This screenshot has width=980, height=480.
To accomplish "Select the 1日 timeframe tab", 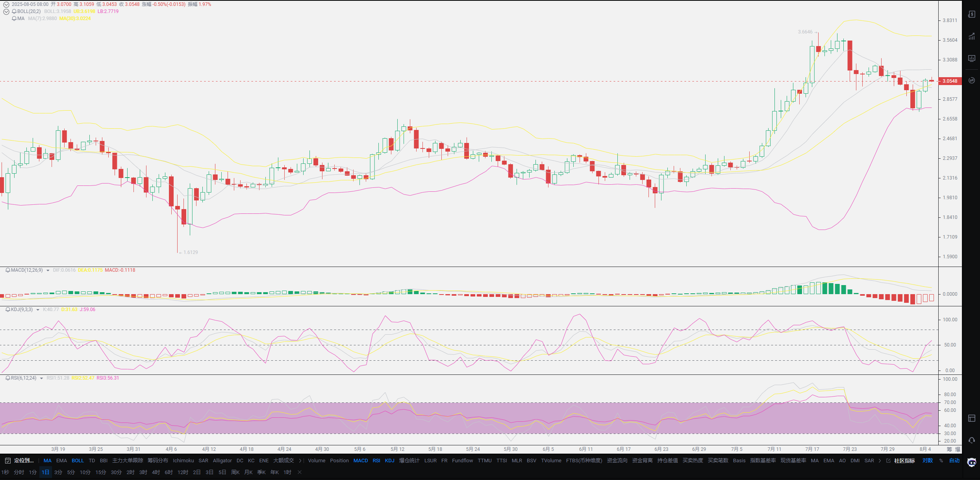I will click(x=46, y=472).
